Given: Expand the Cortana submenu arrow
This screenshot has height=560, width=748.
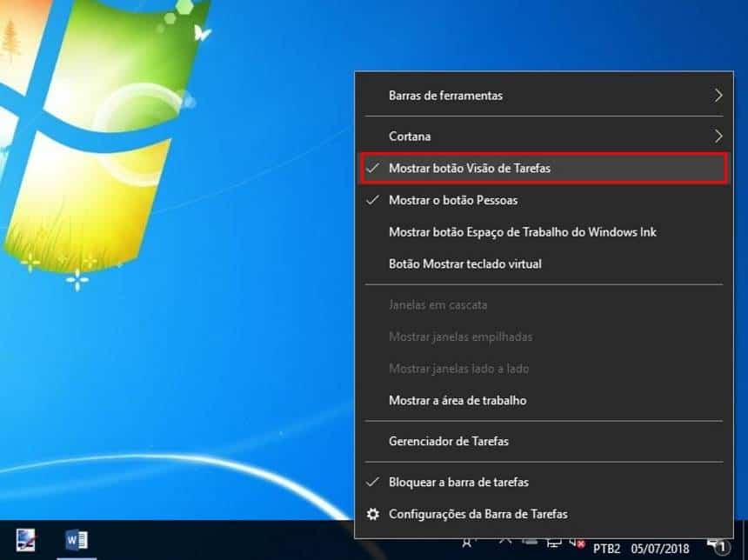Looking at the screenshot, I should point(718,136).
